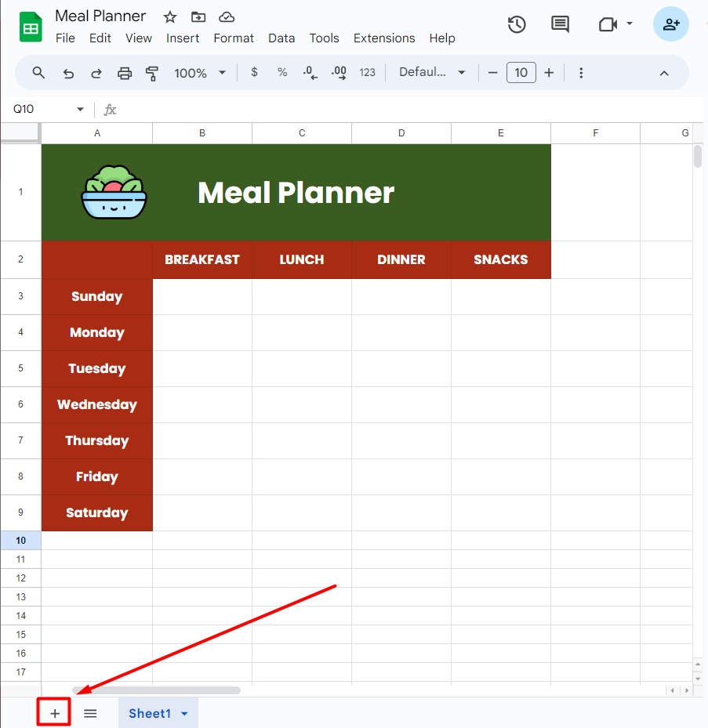Viewport: 708px width, 728px height.
Task: Open the all sheets list icon
Action: (90, 713)
